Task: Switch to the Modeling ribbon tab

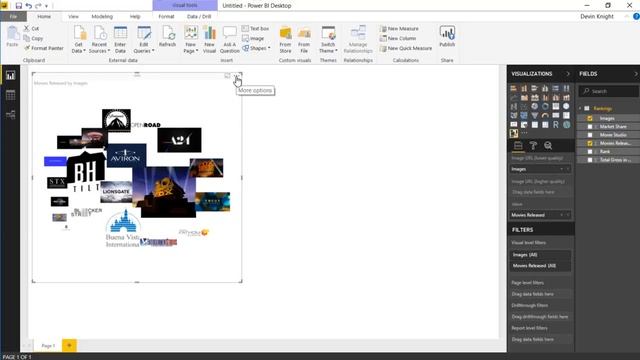Action: (102, 16)
